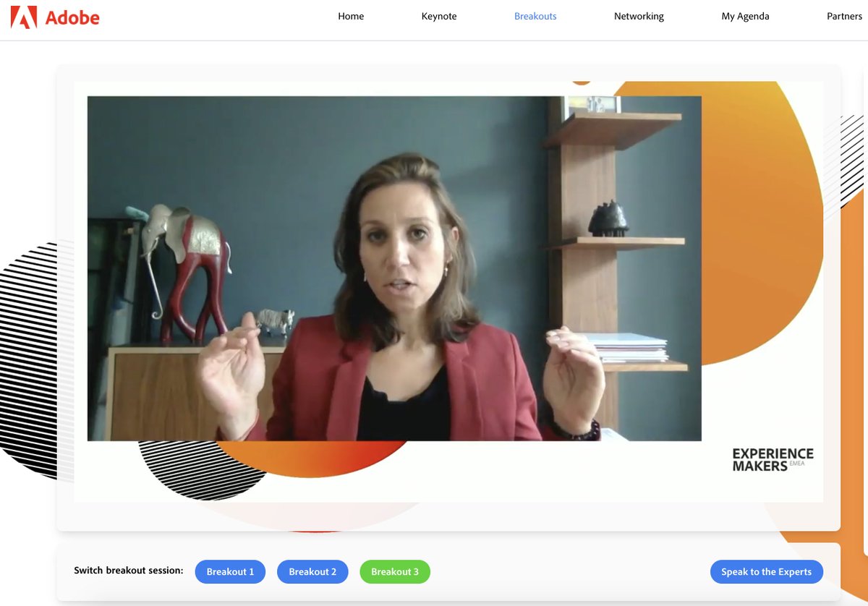Viewport: 868px width, 606px height.
Task: Open the Home page
Action: pos(351,16)
